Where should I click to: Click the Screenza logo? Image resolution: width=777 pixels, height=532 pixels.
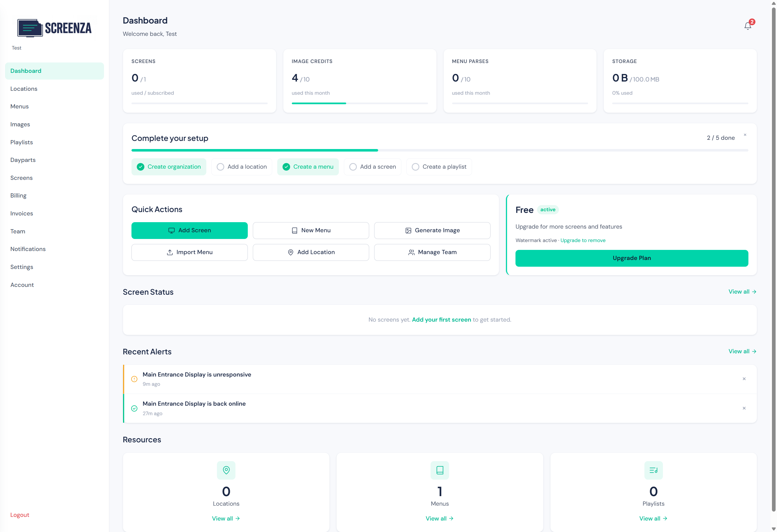[54, 28]
